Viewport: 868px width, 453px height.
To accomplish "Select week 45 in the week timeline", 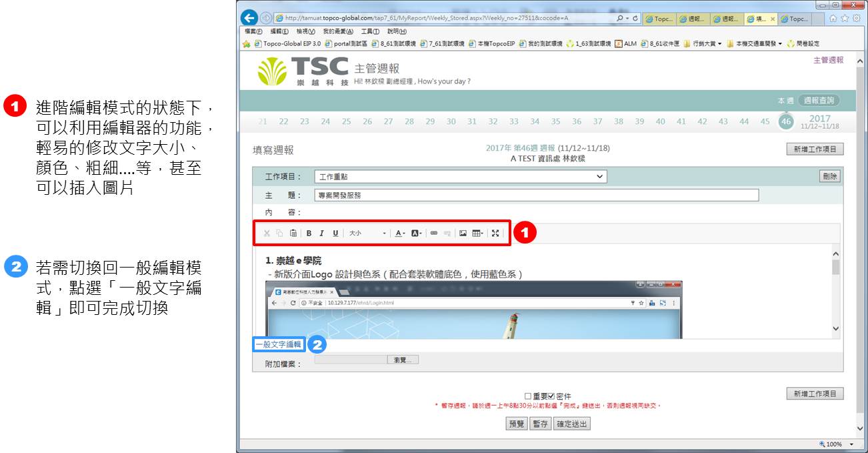I will (765, 121).
